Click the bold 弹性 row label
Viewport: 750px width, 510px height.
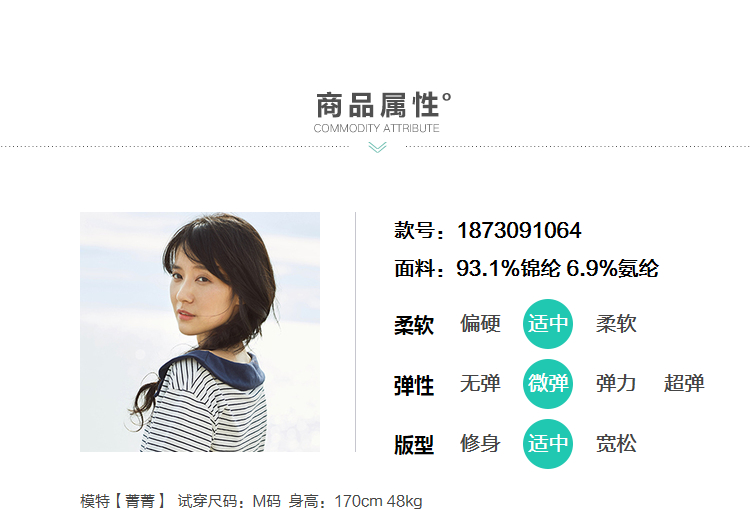click(414, 386)
